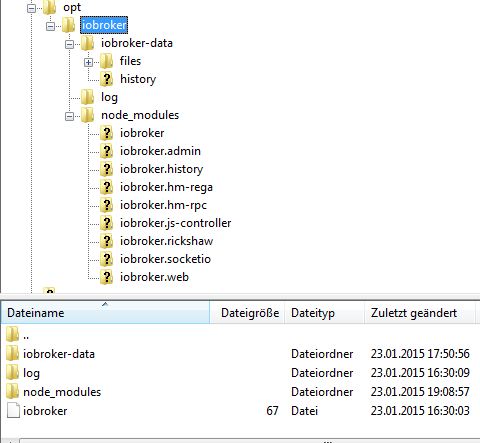
Task: Click parent directory folder icon in list
Action: pyautogui.click(x=13, y=334)
